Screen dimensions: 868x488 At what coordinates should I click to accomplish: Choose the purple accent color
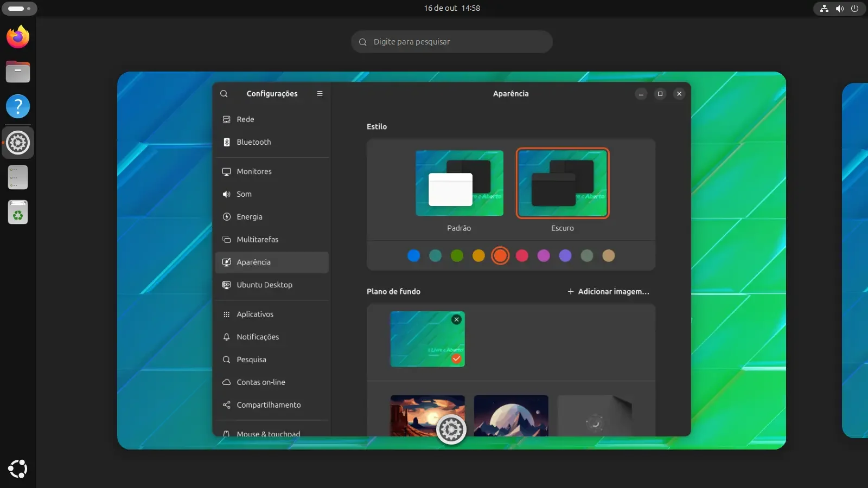565,256
